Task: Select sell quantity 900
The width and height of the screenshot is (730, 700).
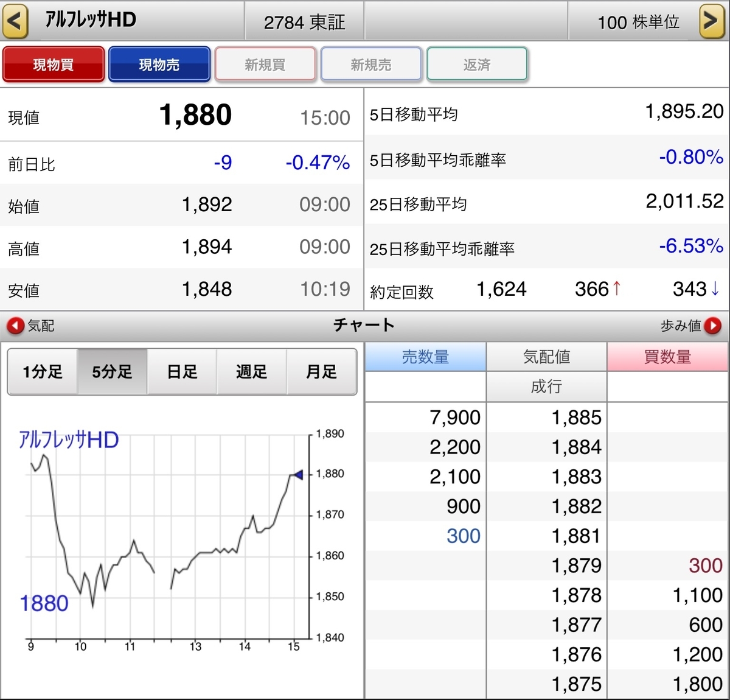Action: [464, 506]
